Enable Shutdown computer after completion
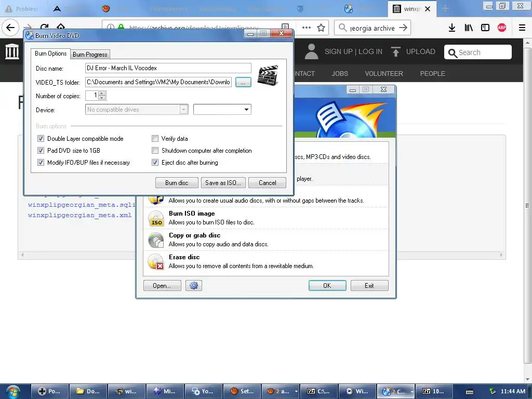 coord(155,150)
